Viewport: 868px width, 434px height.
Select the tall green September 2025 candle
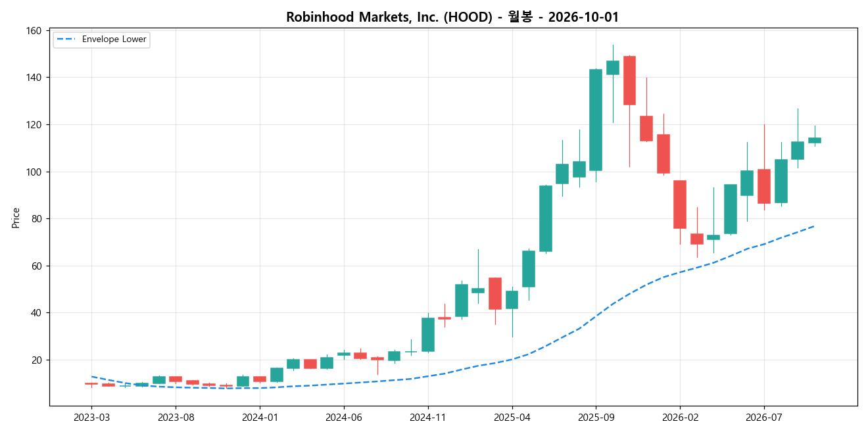pos(596,120)
